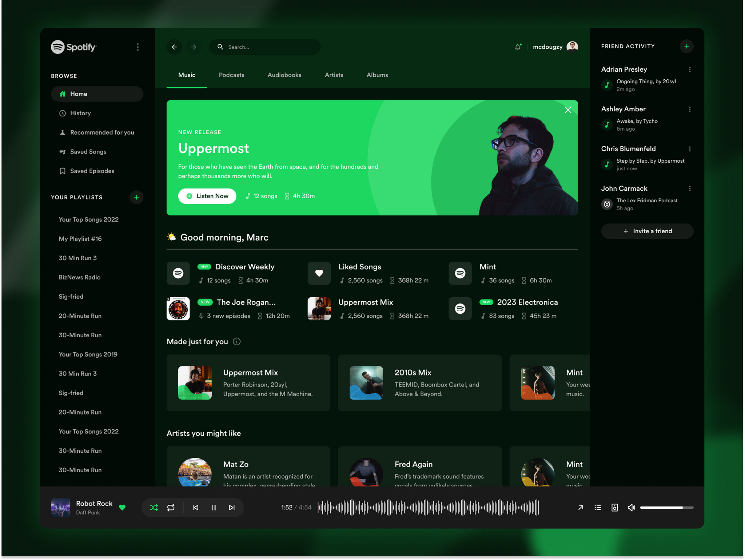Open the Spotify sidebar three-dot menu

[138, 47]
